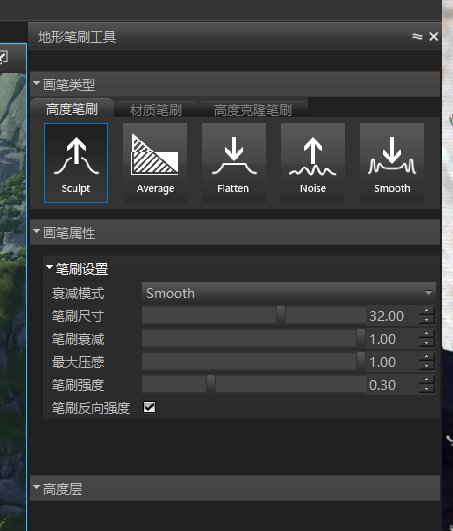This screenshot has width=453, height=531.
Task: Collapse the 画笔类型 section
Action: click(37, 83)
